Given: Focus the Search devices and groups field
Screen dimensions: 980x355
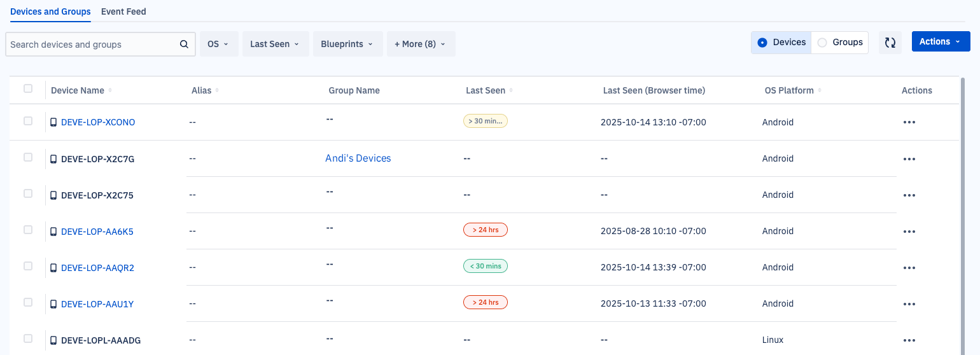Looking at the screenshot, I should [92, 45].
